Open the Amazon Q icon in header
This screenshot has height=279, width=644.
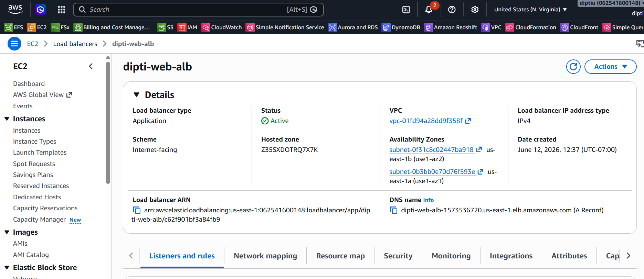point(40,9)
